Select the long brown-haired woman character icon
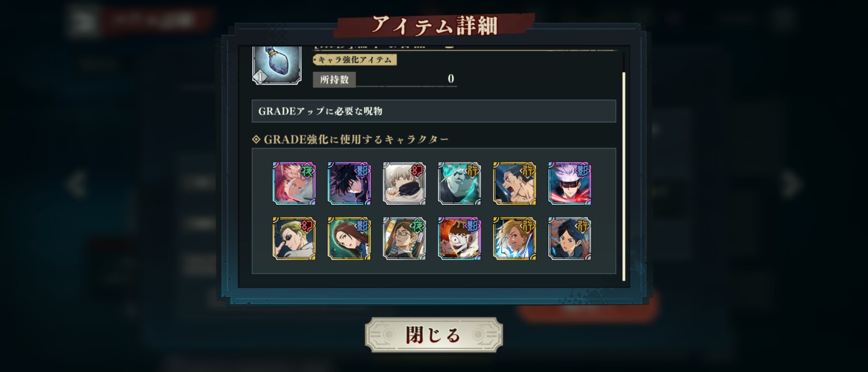The height and width of the screenshot is (372, 868). [349, 238]
